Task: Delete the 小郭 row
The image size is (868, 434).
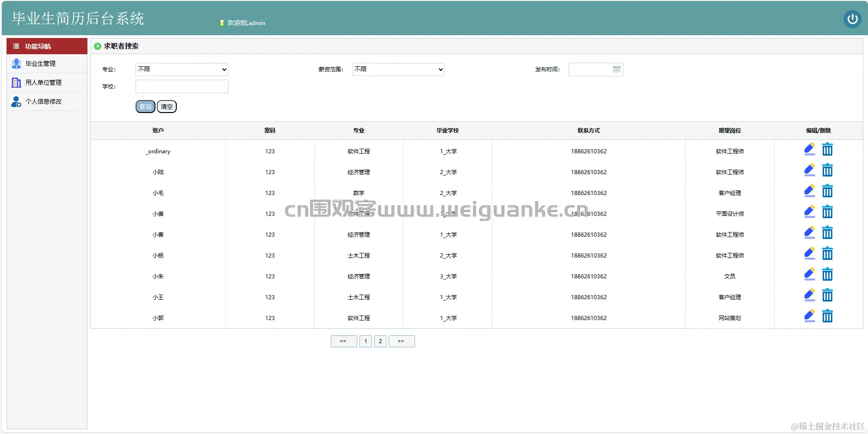Action: (x=827, y=316)
